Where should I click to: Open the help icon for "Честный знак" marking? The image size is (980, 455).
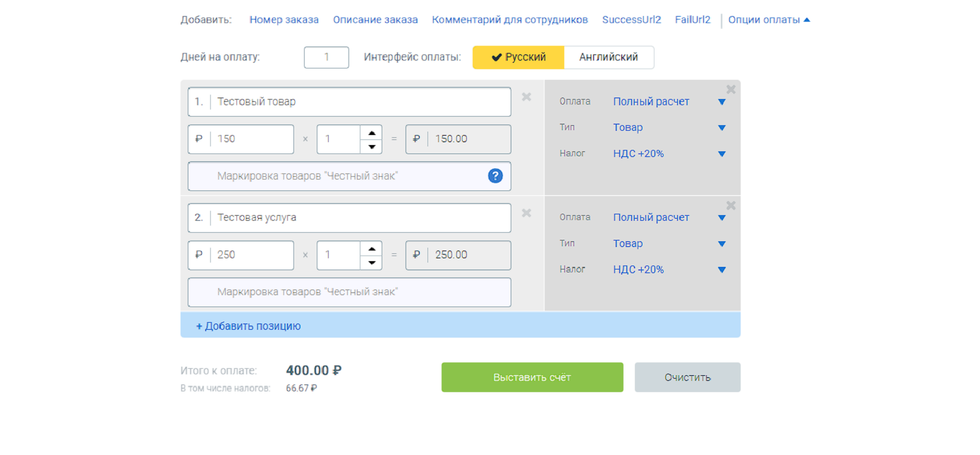[x=495, y=176]
